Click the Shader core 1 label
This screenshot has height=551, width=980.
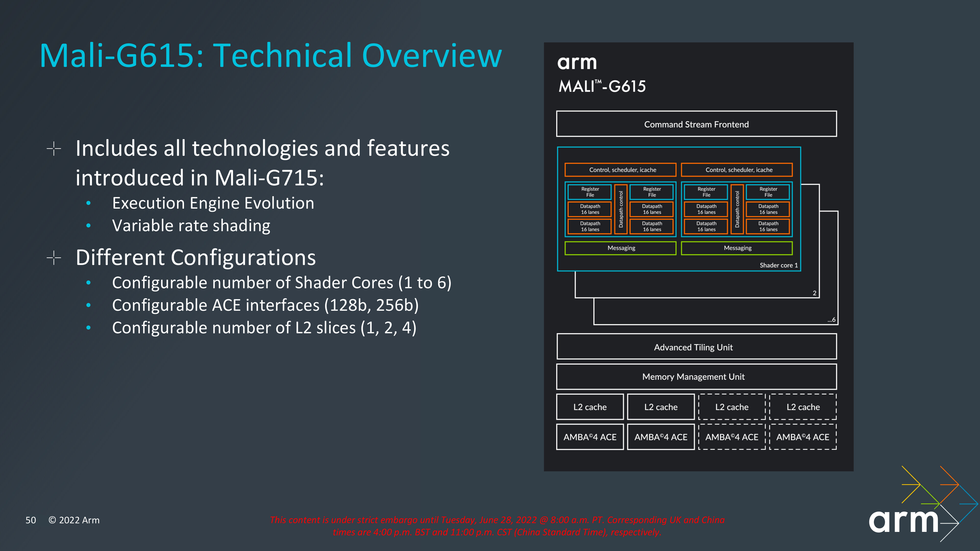click(x=778, y=265)
